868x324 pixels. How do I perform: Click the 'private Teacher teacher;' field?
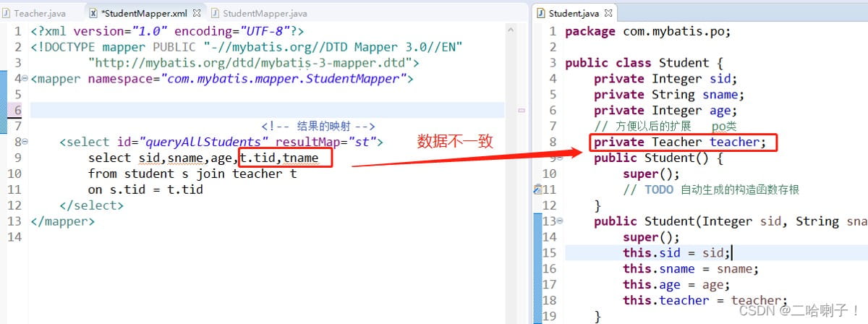click(x=680, y=142)
